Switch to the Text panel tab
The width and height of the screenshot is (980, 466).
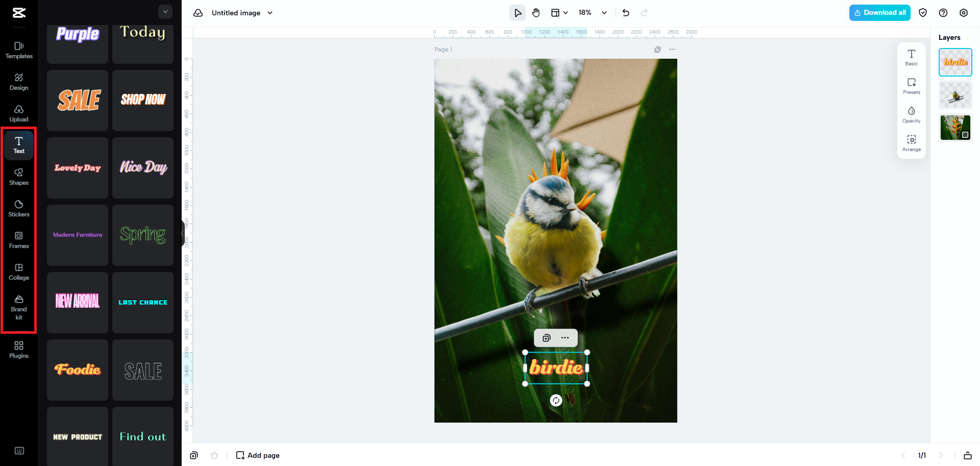click(18, 144)
